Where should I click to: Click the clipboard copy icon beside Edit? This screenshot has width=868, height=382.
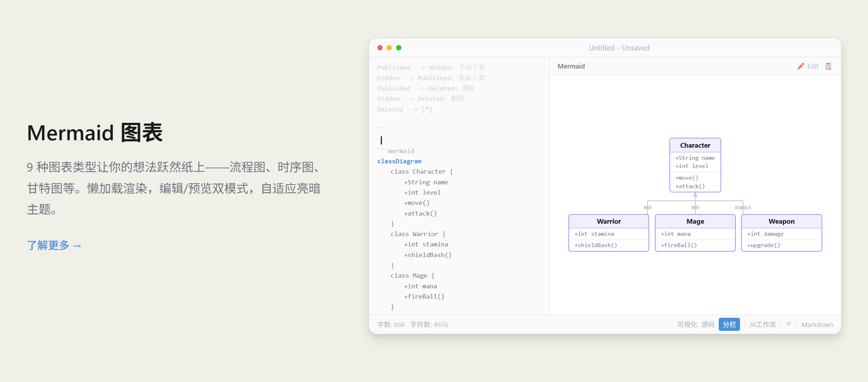(828, 66)
